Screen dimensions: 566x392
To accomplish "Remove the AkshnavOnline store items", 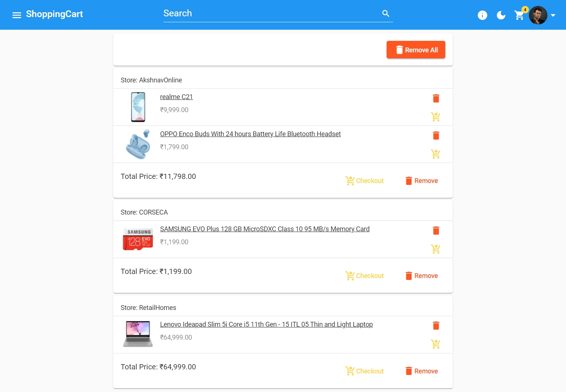I will (422, 181).
